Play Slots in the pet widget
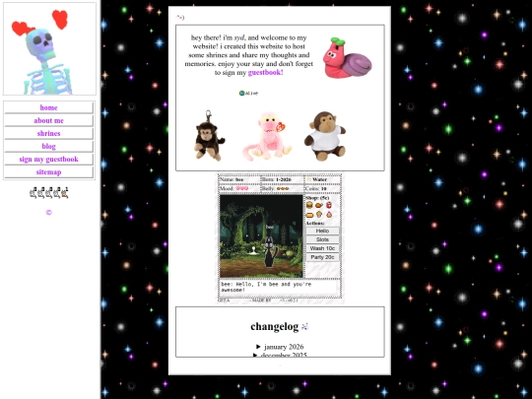 coord(322,239)
